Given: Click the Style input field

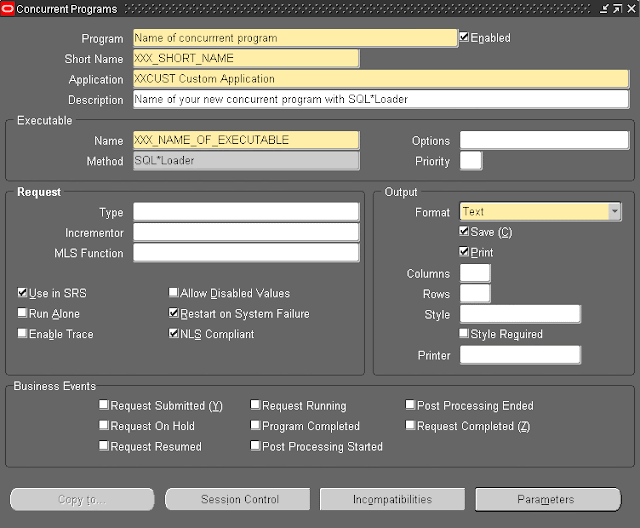Looking at the screenshot, I should click(520, 314).
